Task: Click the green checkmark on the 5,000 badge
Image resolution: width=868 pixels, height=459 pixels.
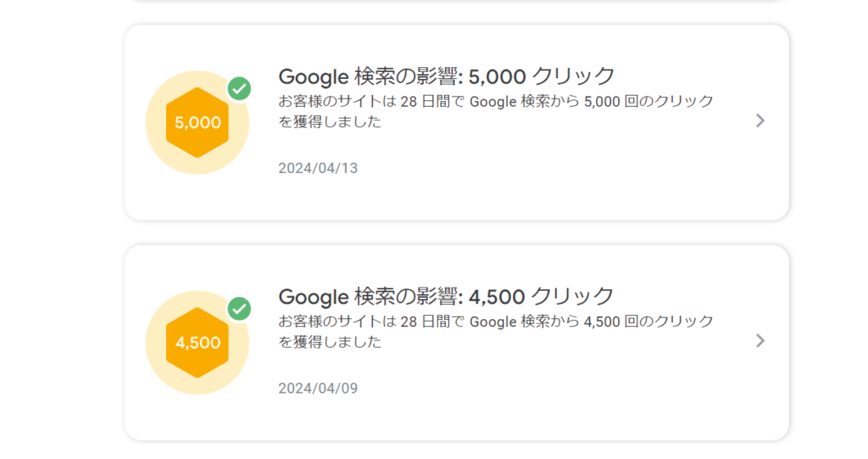Action: coord(240,88)
